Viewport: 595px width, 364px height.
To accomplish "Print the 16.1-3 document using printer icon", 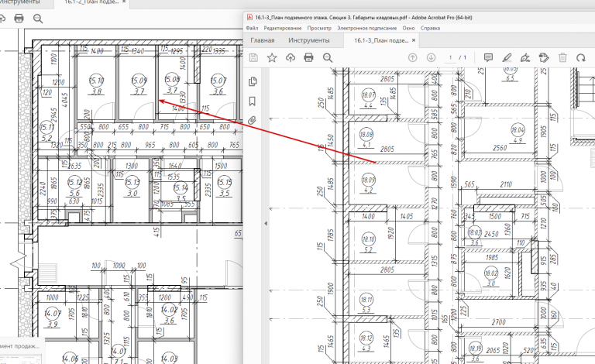I will point(309,57).
